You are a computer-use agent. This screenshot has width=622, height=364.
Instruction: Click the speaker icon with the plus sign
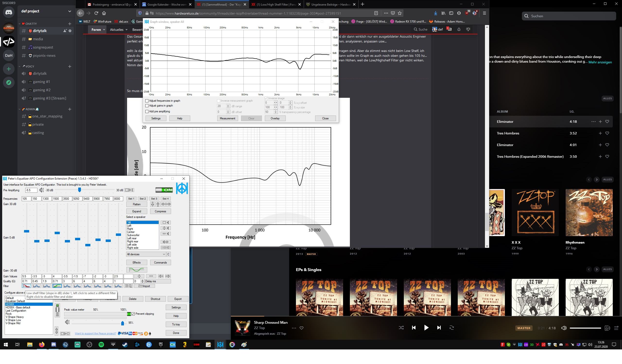pyautogui.click(x=166, y=228)
